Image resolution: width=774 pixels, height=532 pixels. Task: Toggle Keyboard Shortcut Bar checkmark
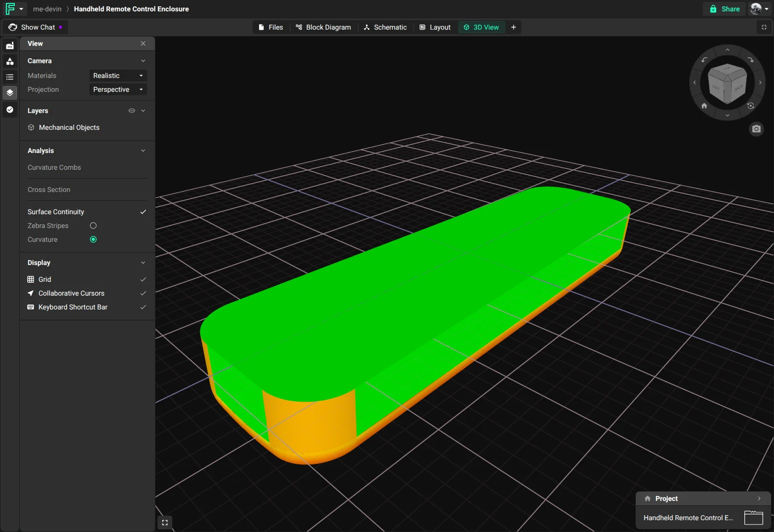(143, 307)
